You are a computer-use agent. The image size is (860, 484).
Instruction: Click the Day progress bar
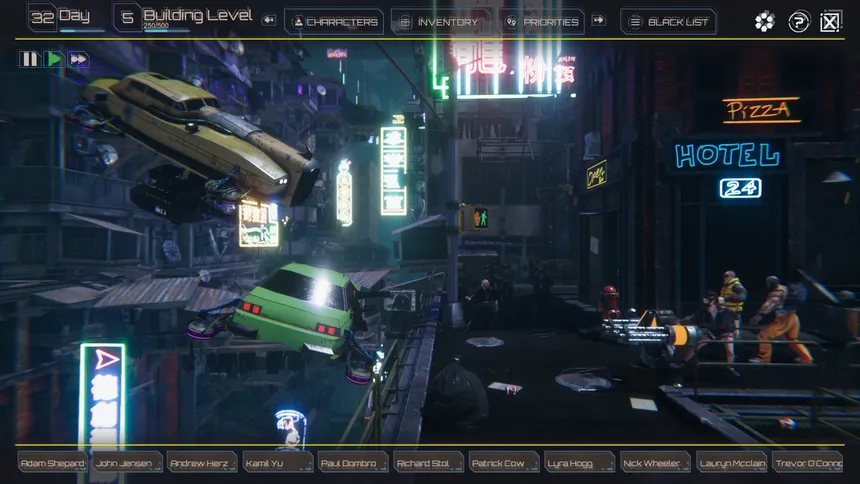[x=82, y=31]
